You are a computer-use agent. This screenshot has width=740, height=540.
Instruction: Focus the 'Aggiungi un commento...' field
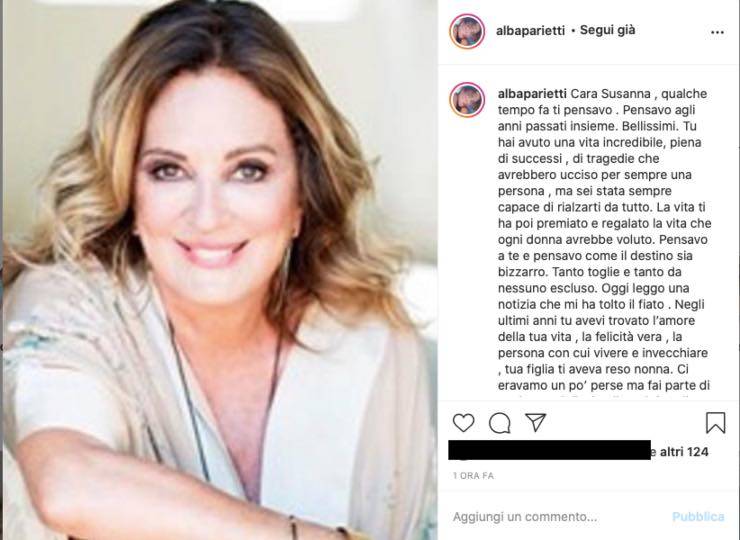pyautogui.click(x=557, y=517)
